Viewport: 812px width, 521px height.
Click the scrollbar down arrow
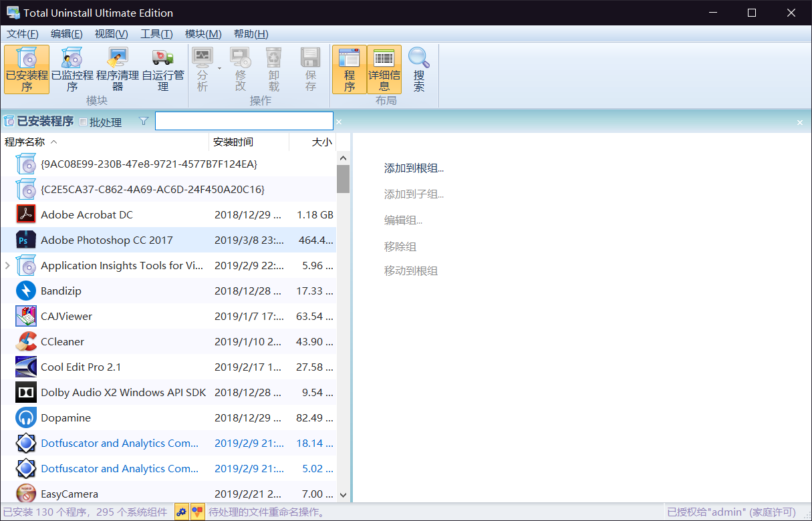click(x=343, y=495)
